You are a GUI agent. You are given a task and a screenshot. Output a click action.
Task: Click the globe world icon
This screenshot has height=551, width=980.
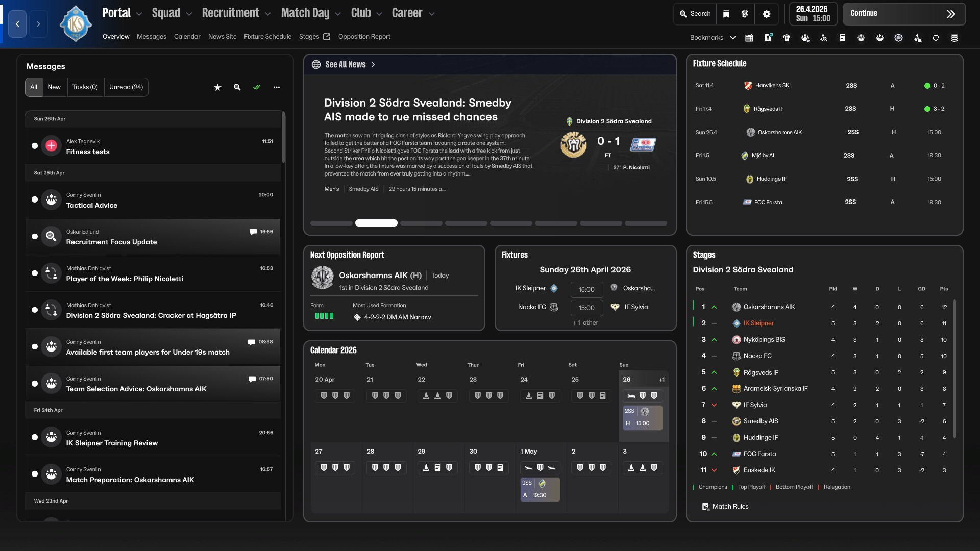(x=745, y=14)
